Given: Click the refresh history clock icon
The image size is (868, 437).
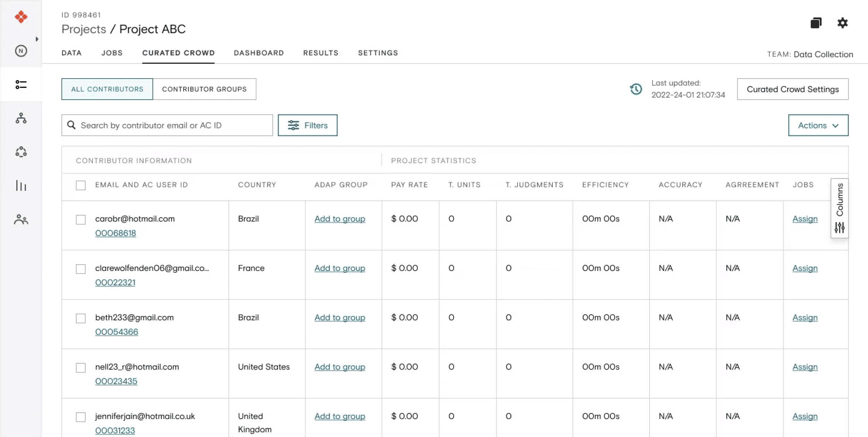Looking at the screenshot, I should (636, 89).
